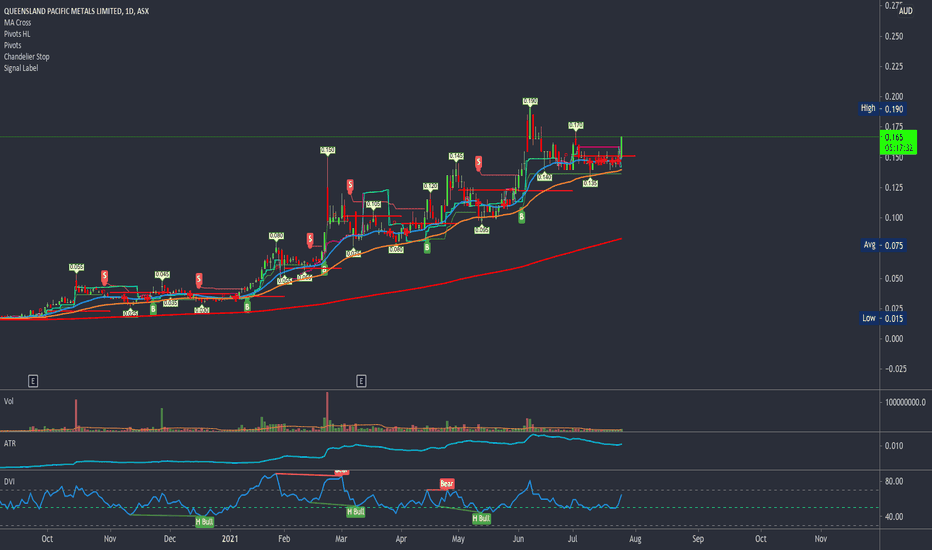Click the 0.045 pivot high label
This screenshot has height=550, width=932.
(x=162, y=275)
